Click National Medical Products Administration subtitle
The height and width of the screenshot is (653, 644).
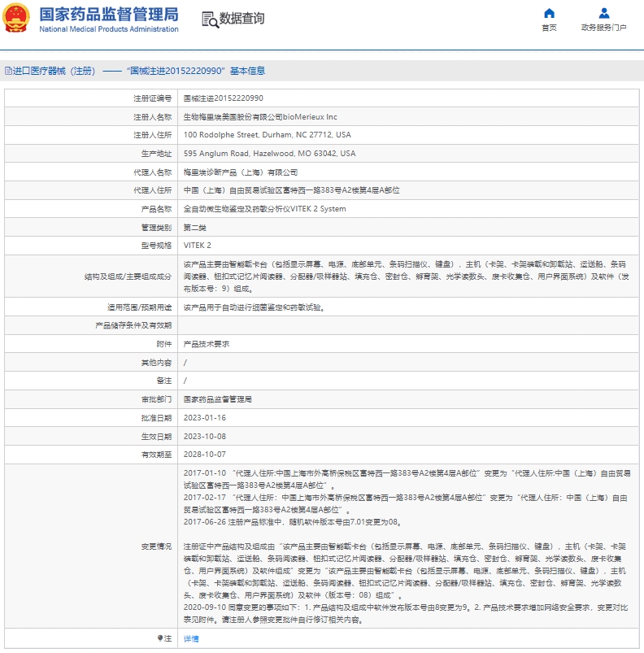[x=109, y=29]
